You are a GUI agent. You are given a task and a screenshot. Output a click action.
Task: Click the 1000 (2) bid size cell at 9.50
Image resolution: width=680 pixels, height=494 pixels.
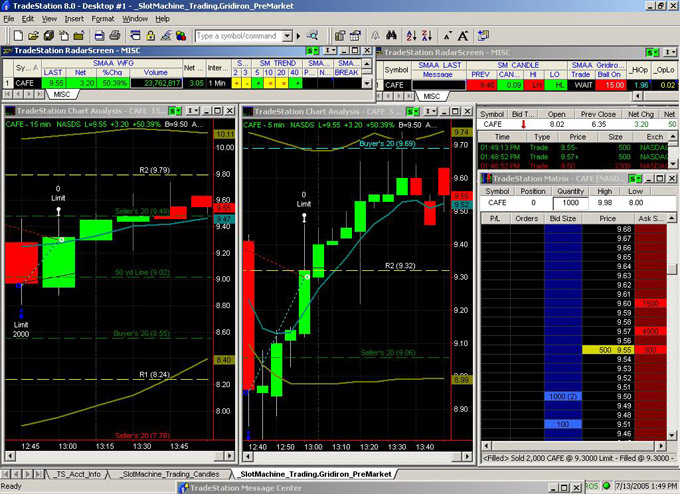click(x=563, y=396)
